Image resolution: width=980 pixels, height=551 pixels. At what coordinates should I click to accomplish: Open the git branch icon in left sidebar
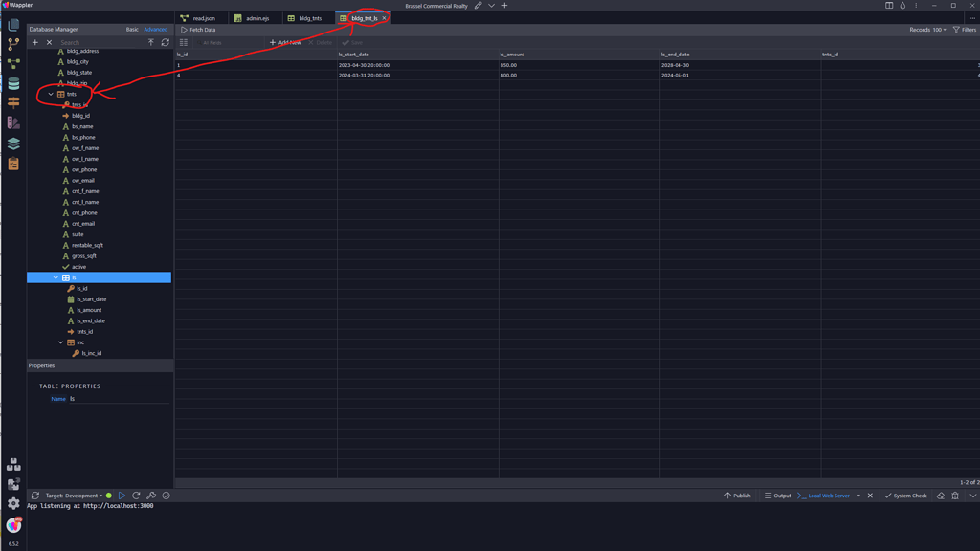13,44
